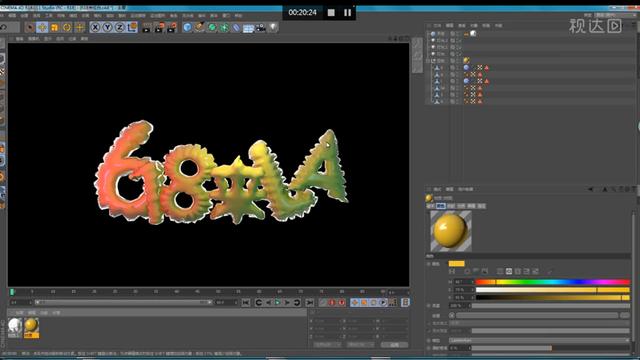
Task: Click the end frame input field
Action: (225, 302)
